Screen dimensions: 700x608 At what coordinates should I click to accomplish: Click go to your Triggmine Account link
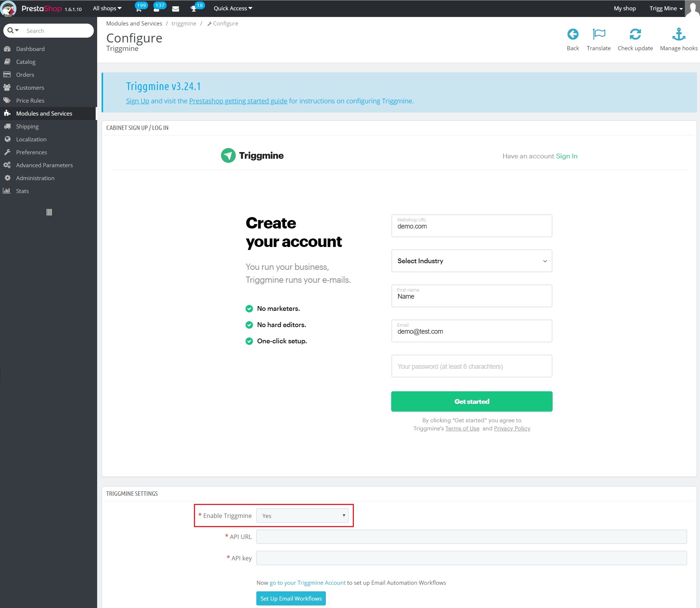click(308, 583)
